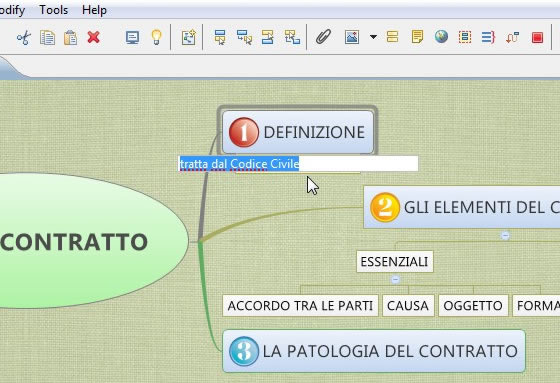Select the CAUSA subtopic

pos(408,306)
